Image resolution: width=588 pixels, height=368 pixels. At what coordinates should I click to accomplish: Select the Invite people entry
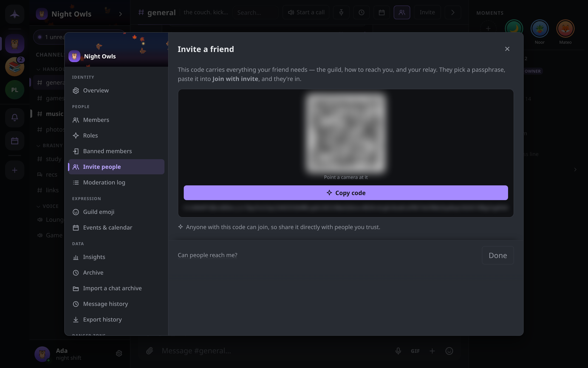116,167
